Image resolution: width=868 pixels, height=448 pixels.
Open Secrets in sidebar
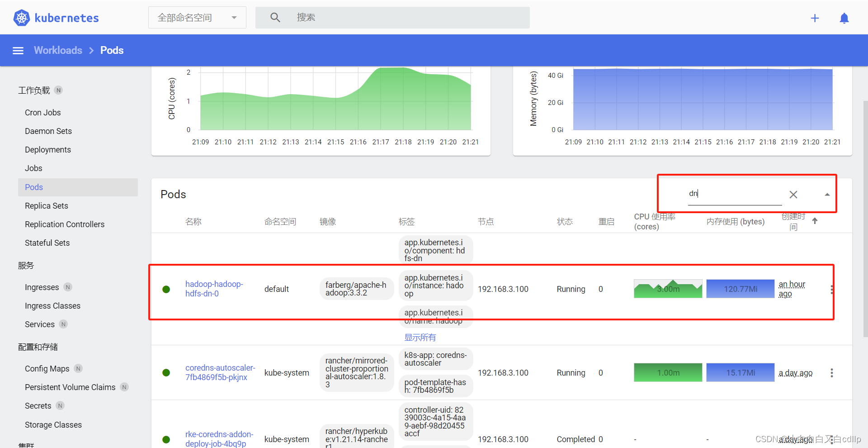(x=38, y=406)
